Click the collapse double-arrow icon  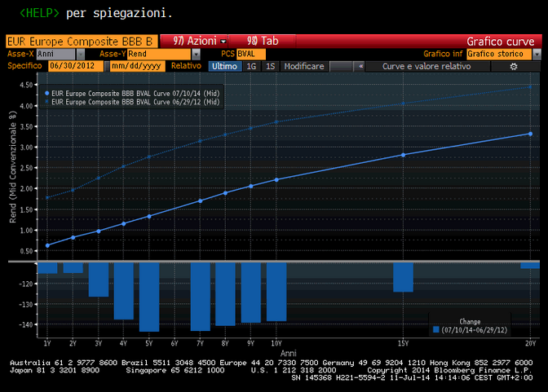pos(360,66)
